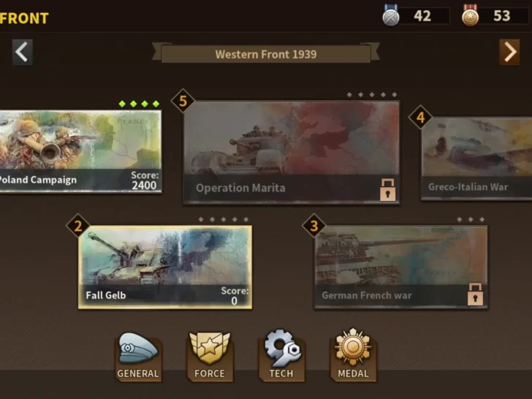Go to previous front with left arrow
532x399 pixels.
[x=23, y=52]
